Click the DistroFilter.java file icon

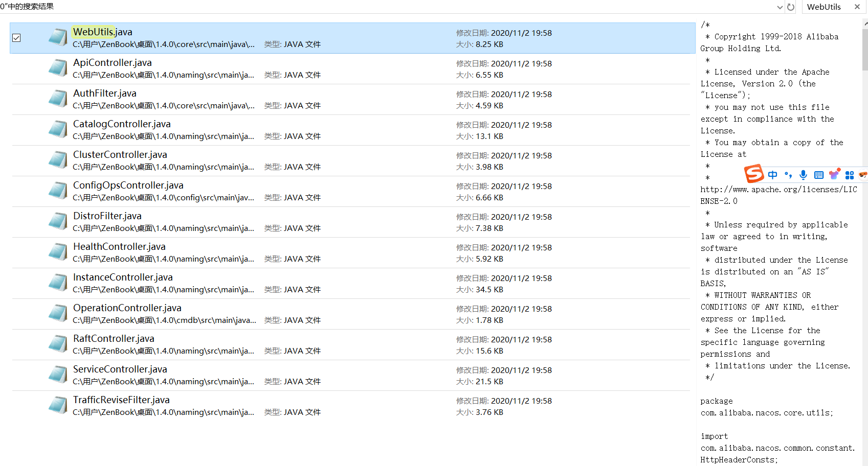pyautogui.click(x=58, y=221)
